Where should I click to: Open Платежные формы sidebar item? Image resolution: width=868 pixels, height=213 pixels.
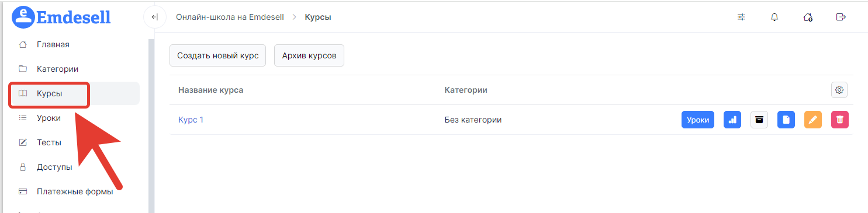click(74, 191)
